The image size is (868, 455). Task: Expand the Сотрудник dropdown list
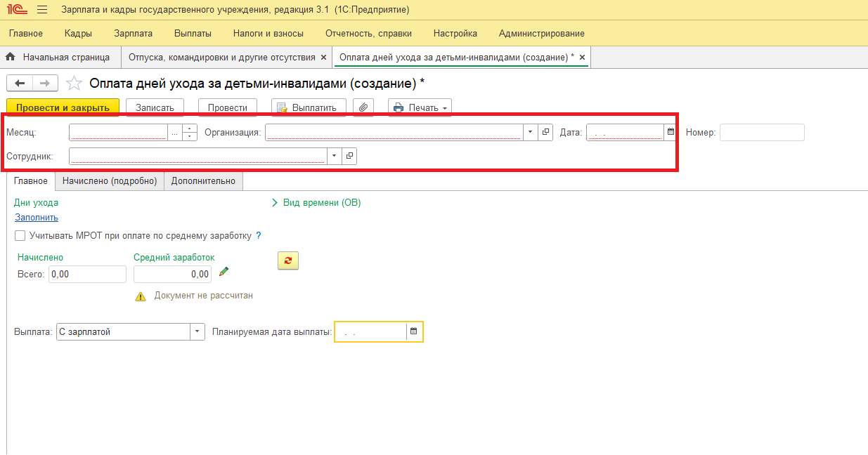[335, 156]
